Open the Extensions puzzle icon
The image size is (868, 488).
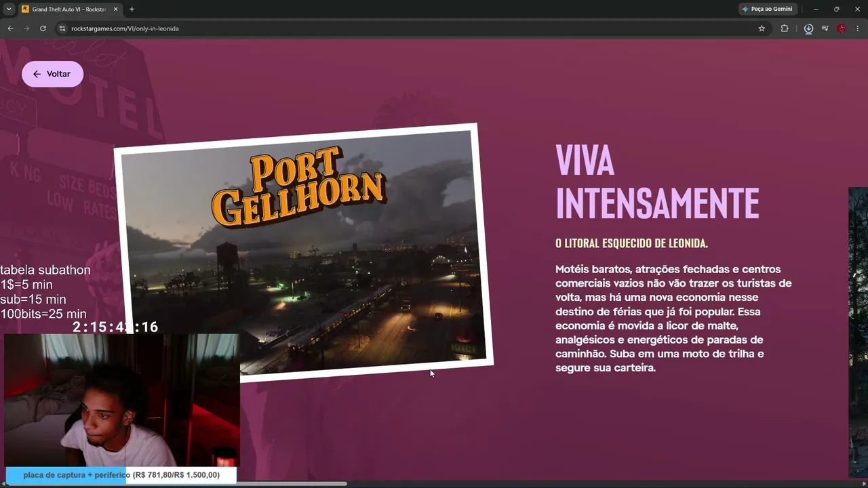(x=785, y=28)
